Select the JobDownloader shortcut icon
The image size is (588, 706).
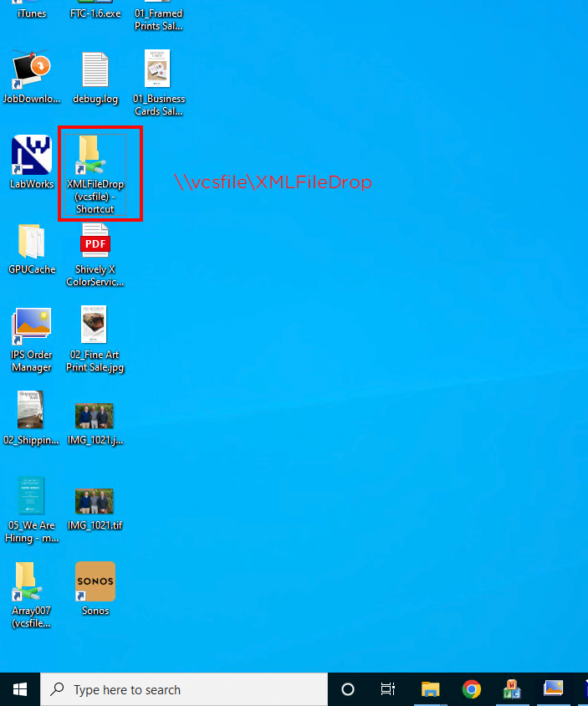[31, 71]
